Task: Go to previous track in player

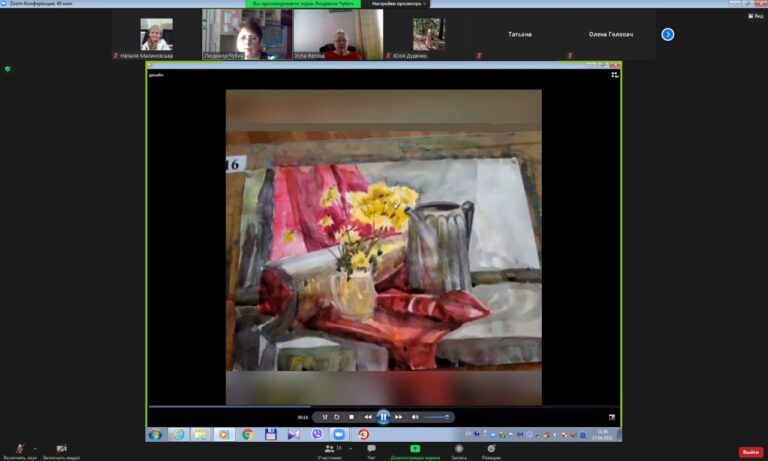Action: (367, 417)
